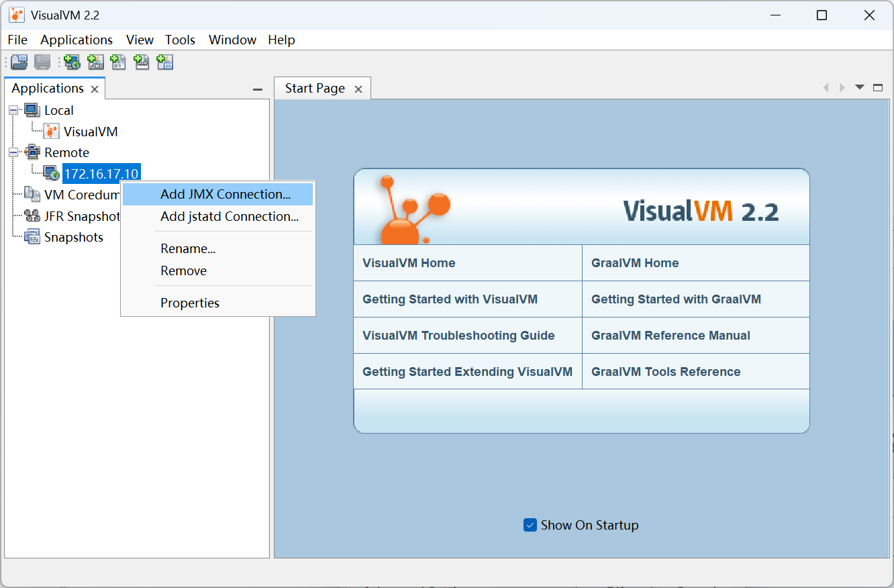This screenshot has width=894, height=588.
Task: Select Properties in the context menu
Action: (x=190, y=303)
